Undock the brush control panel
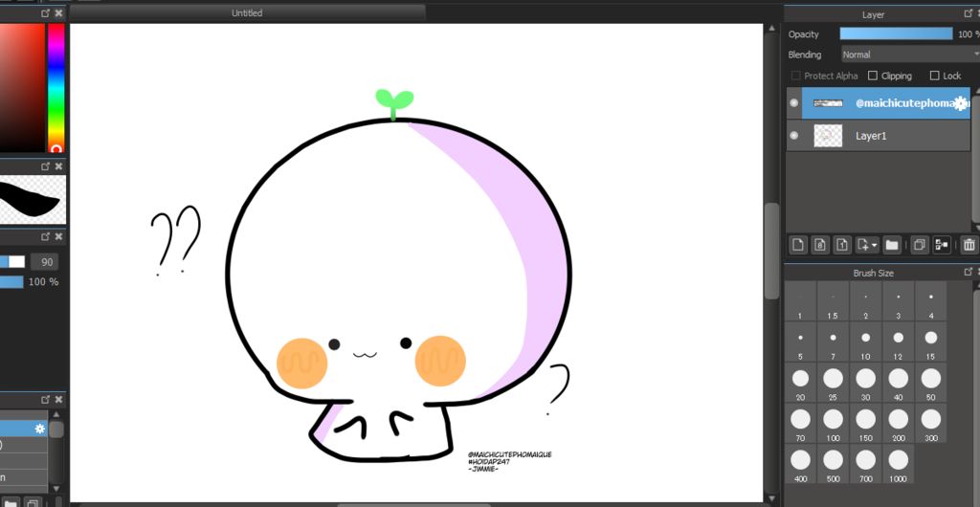Screen dimensions: 980x507 pos(46,236)
